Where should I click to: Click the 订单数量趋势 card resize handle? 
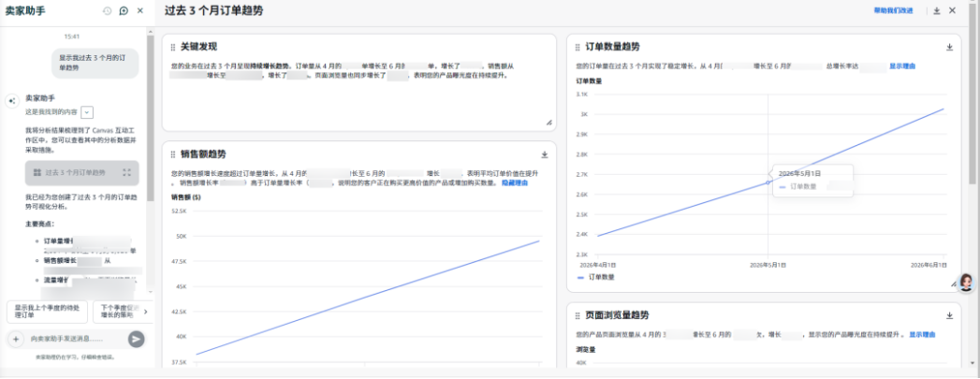pyautogui.click(x=954, y=284)
